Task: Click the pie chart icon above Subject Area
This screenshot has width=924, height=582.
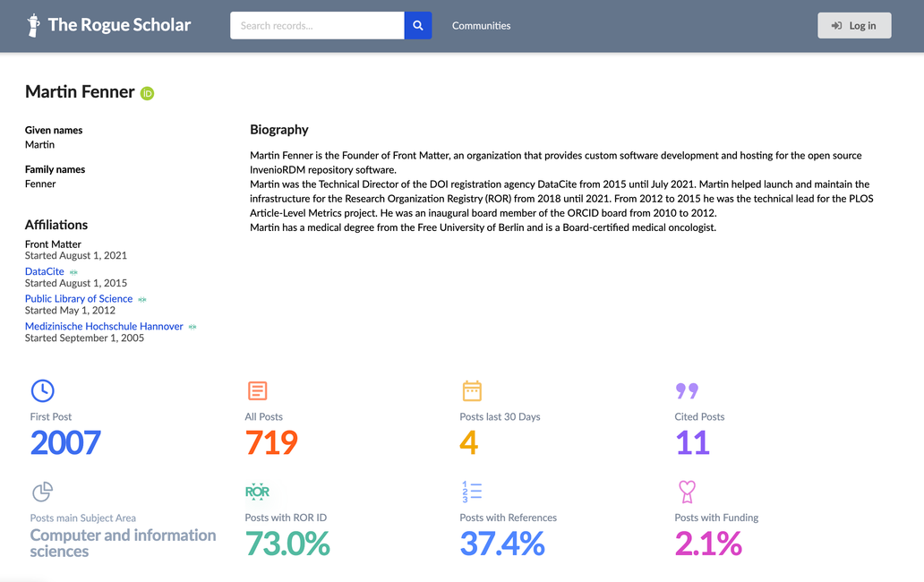Action: [42, 492]
